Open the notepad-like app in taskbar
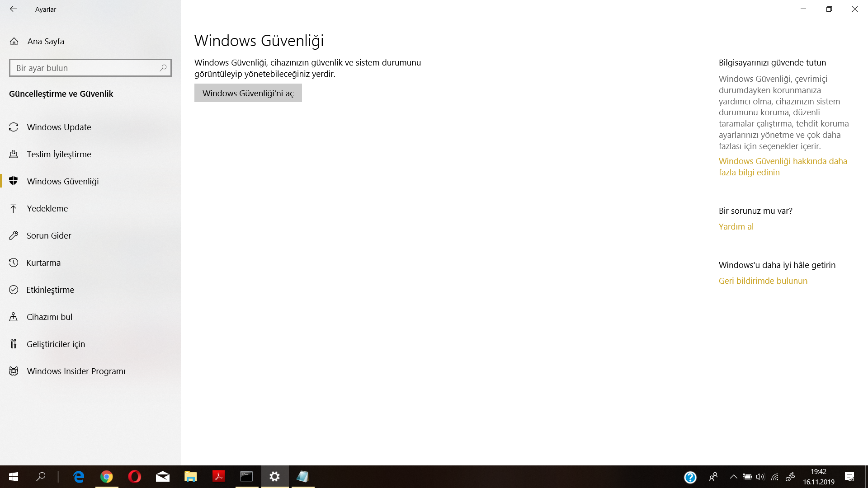 pyautogui.click(x=303, y=477)
